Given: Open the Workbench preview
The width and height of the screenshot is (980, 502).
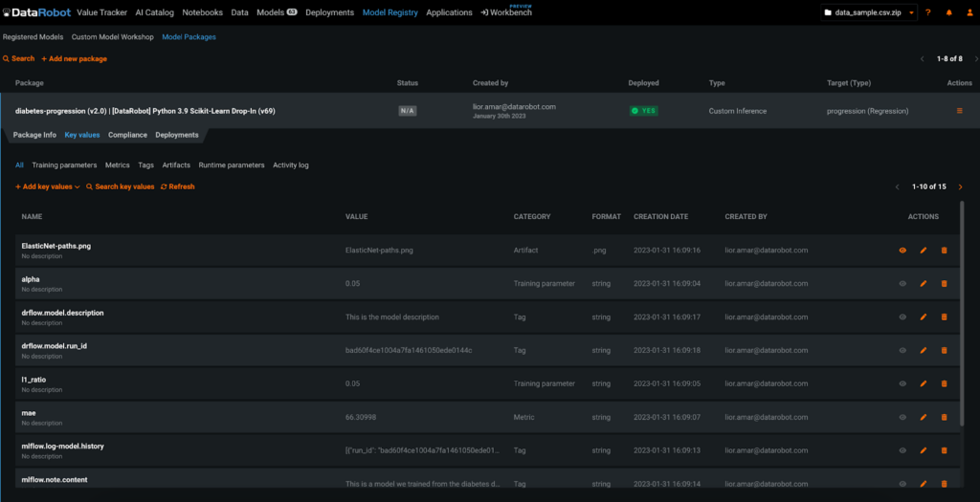Looking at the screenshot, I should pos(506,12).
